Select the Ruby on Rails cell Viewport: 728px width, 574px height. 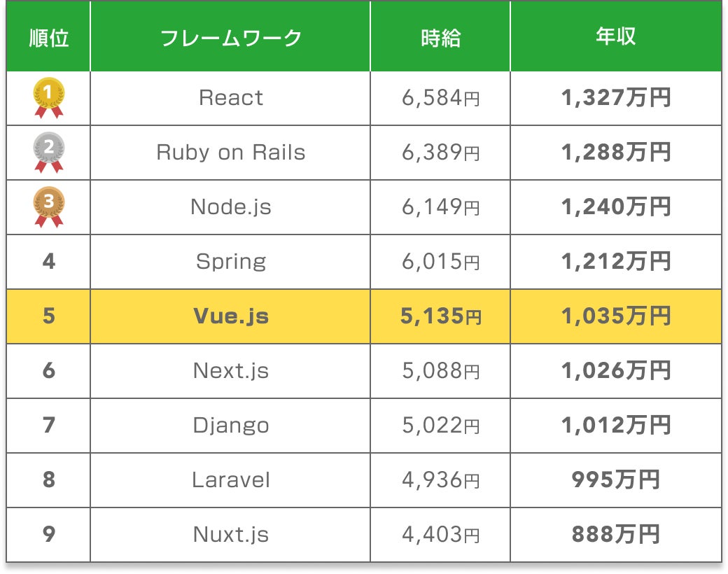pyautogui.click(x=231, y=152)
